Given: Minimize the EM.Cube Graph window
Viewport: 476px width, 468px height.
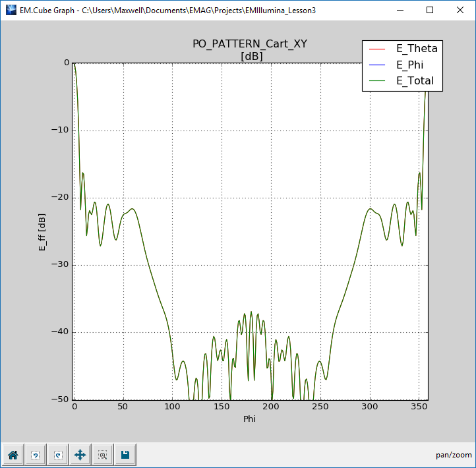Looking at the screenshot, I should (x=400, y=10).
